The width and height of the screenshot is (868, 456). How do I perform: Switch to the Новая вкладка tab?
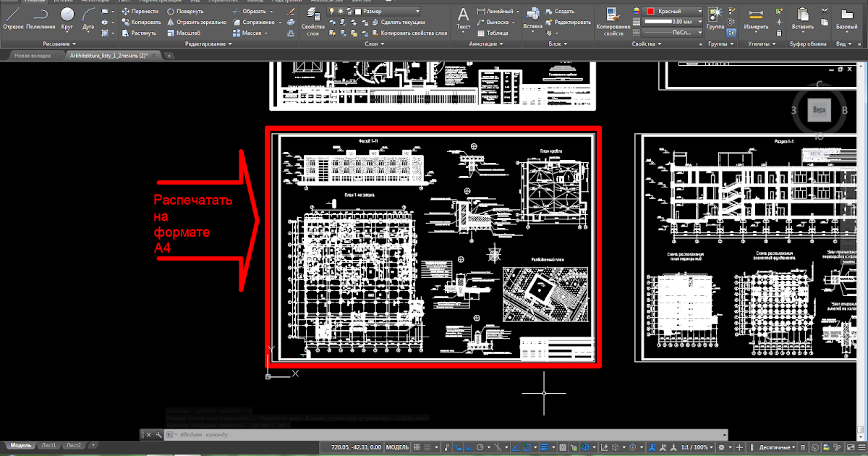(33, 55)
